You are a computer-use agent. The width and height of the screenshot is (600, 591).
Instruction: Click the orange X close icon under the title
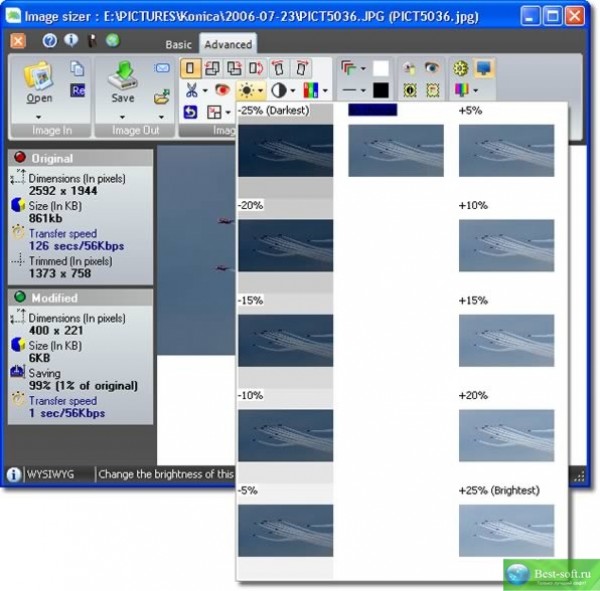point(18,41)
